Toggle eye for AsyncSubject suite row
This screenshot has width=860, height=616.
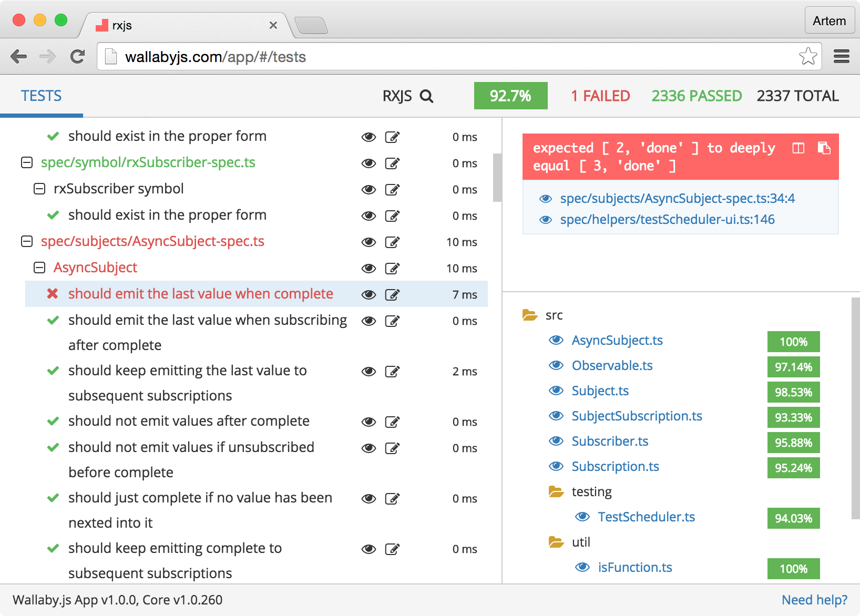368,269
